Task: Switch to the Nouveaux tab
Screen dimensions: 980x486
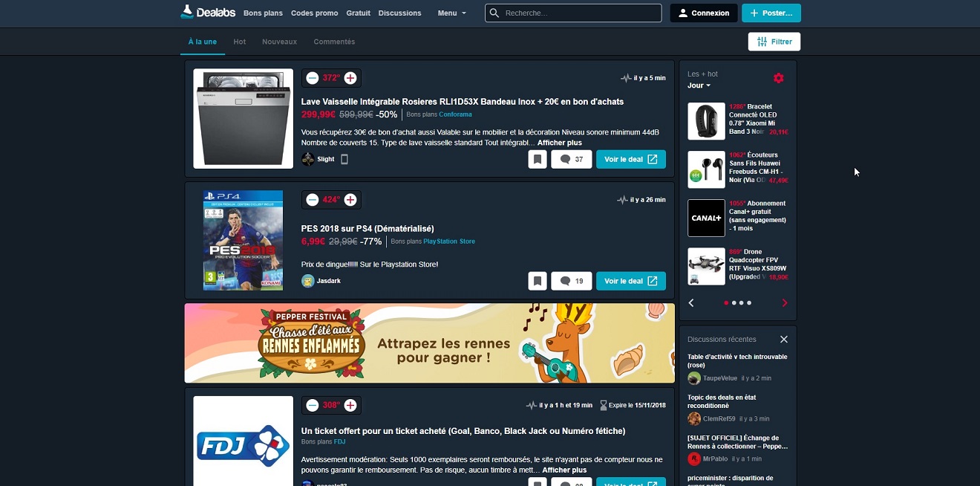Action: click(279, 42)
